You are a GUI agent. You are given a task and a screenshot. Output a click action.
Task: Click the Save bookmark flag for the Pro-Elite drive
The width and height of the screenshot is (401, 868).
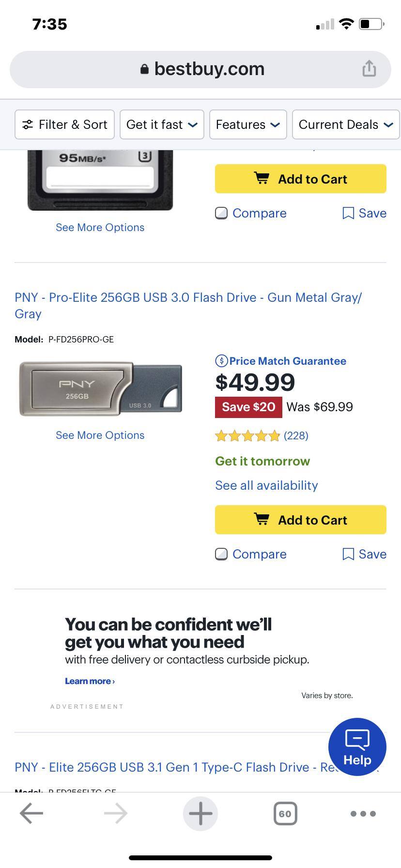tap(349, 554)
